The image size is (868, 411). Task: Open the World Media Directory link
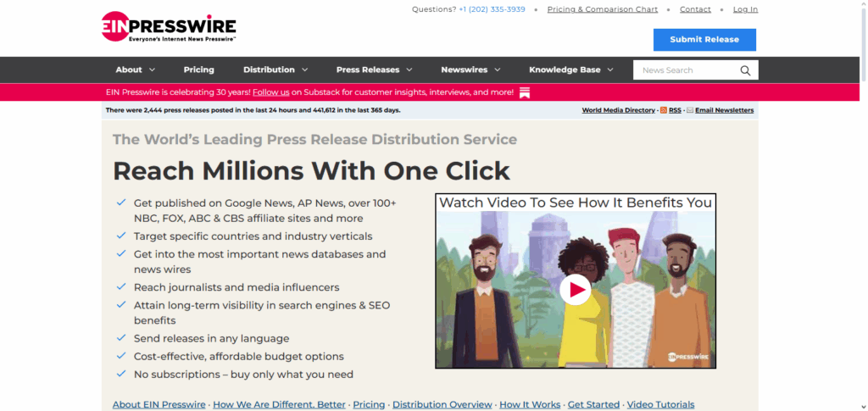point(618,110)
